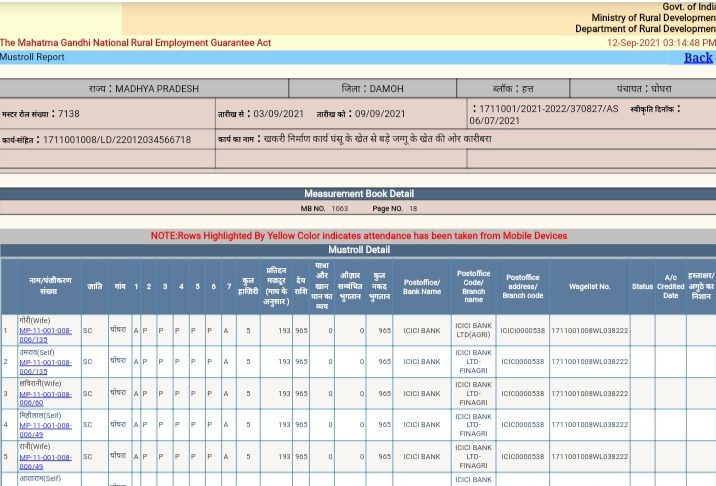Click Postoffice Code/ Branch name column header
Screen dimensions: 716x486
pos(473,286)
